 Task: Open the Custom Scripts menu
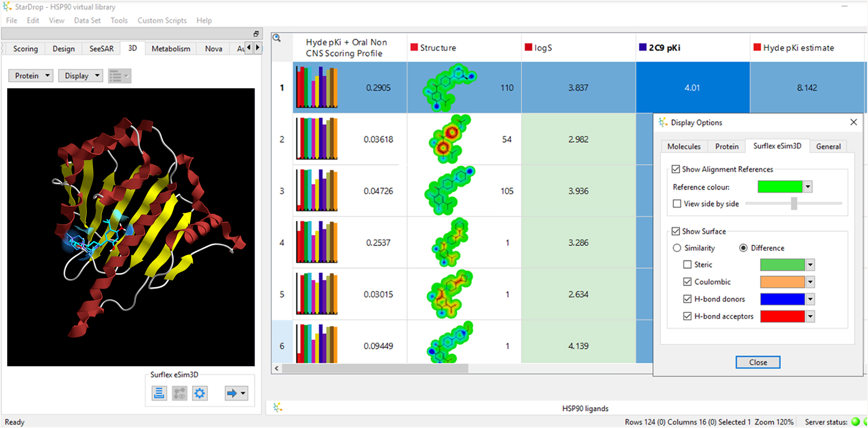(x=162, y=20)
